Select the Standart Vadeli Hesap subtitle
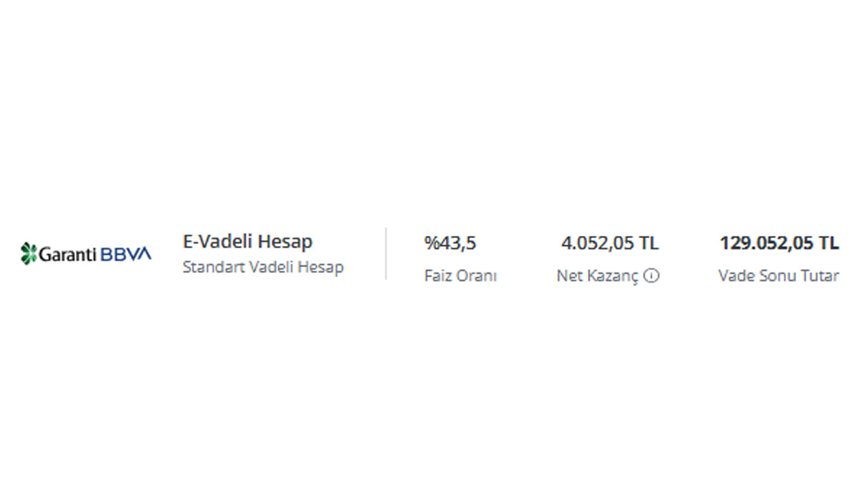The height and width of the screenshot is (488, 868). [263, 267]
